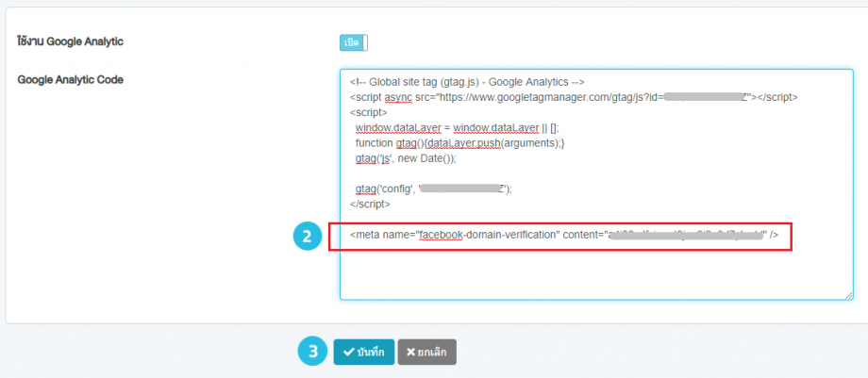
Task: Click the facebook-domain-verification meta tag line
Action: tap(564, 235)
